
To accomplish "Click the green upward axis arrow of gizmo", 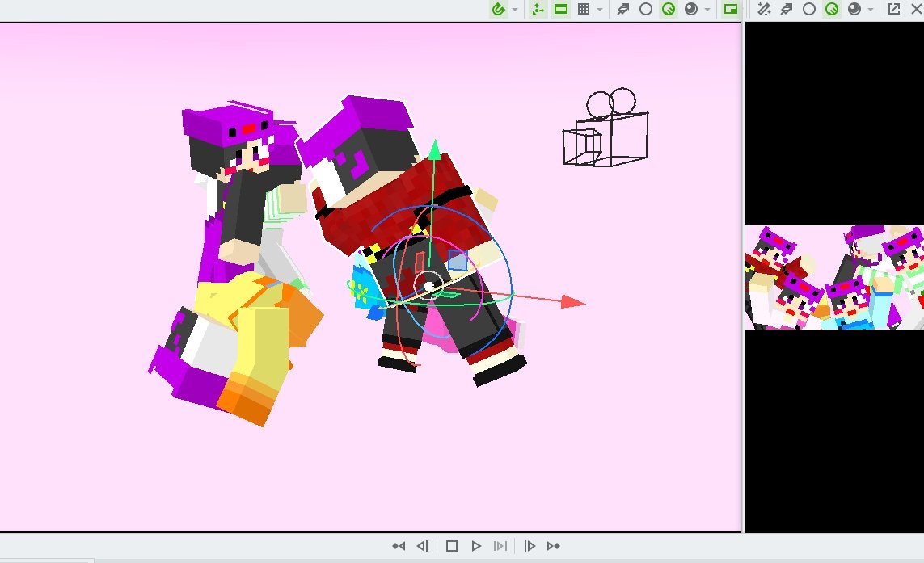I will (434, 149).
